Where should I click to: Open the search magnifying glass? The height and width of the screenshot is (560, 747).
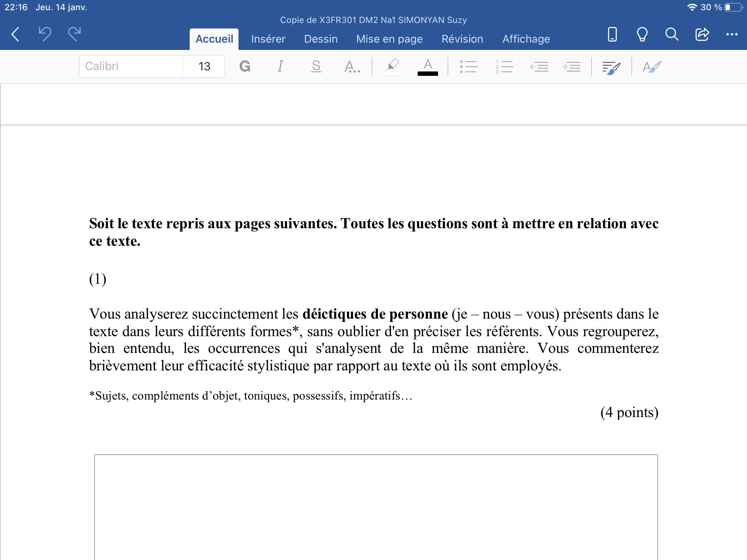click(671, 35)
